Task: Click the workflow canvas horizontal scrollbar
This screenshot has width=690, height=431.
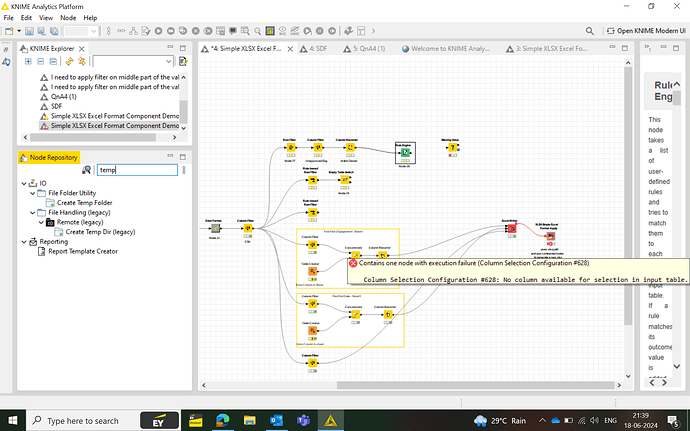Action: tap(476, 385)
